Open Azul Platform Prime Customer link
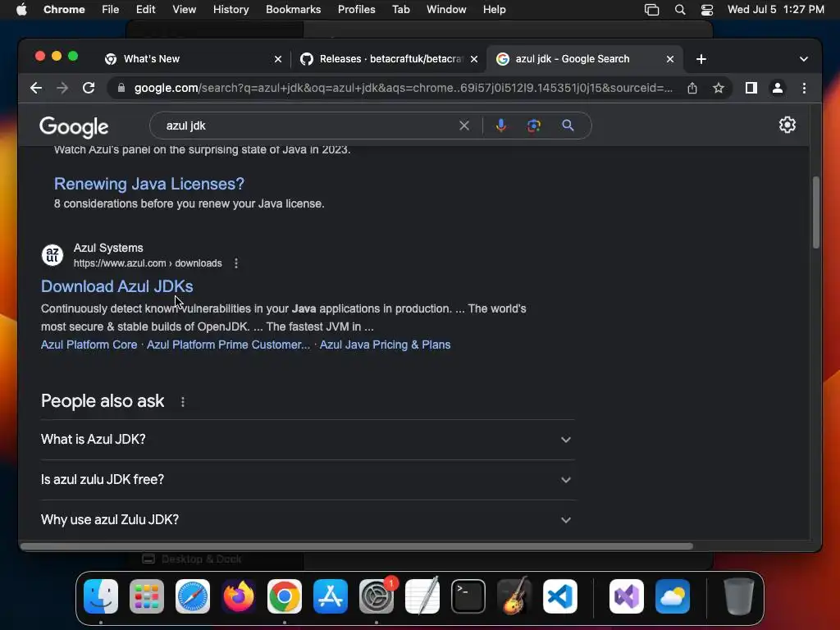The height and width of the screenshot is (630, 840). click(228, 345)
